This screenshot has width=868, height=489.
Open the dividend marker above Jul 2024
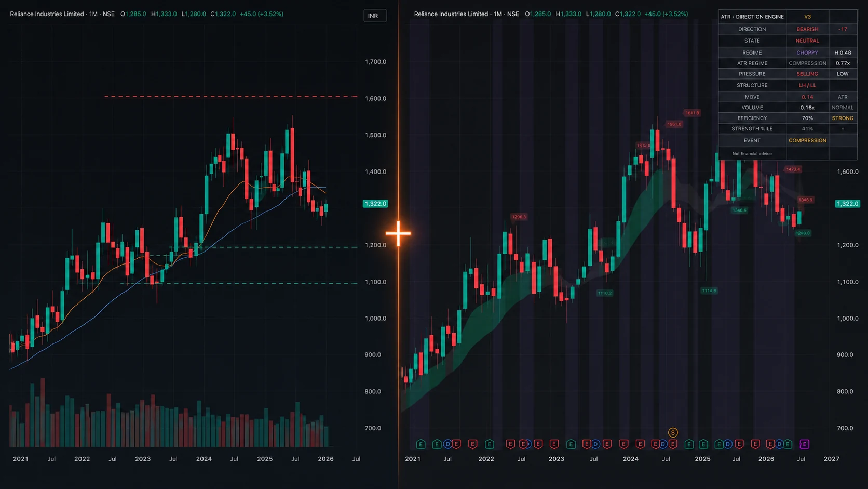tap(663, 444)
